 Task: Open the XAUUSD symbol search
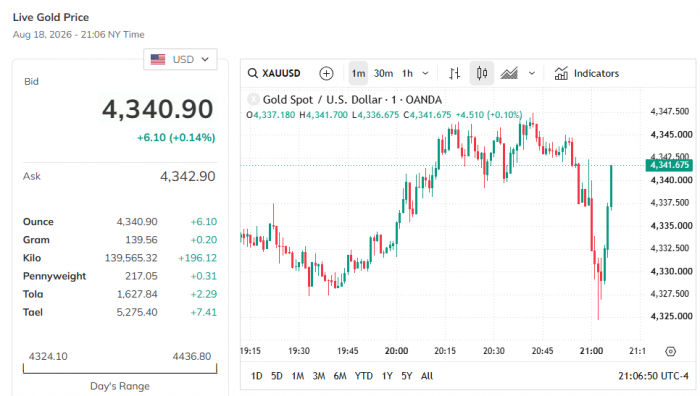[x=274, y=73]
